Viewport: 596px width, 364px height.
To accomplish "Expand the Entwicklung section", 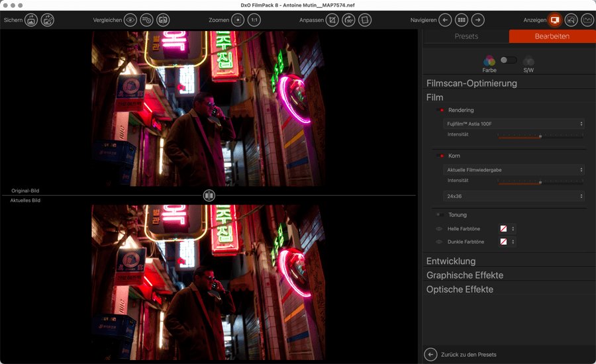I will (451, 261).
